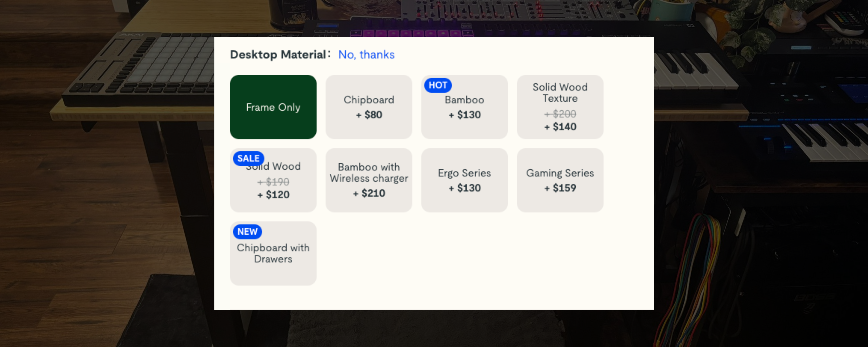Click the + $120 sale price
Screen dimensions: 868x347
coord(273,195)
